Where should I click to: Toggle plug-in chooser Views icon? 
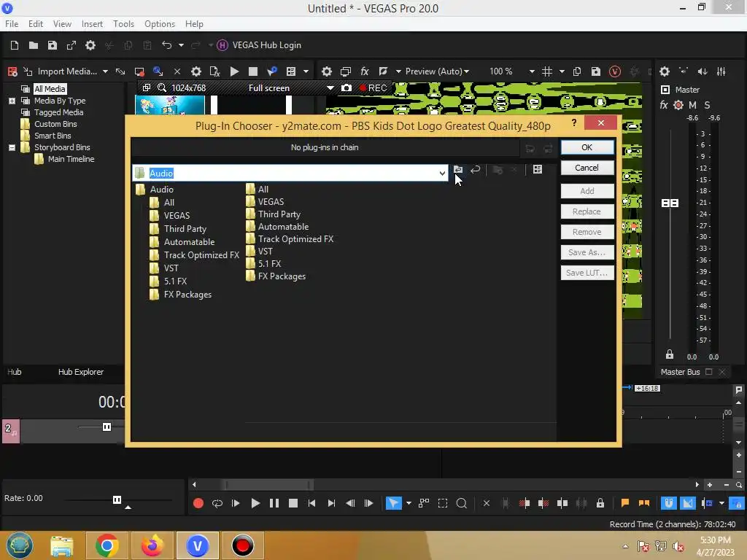coord(538,169)
